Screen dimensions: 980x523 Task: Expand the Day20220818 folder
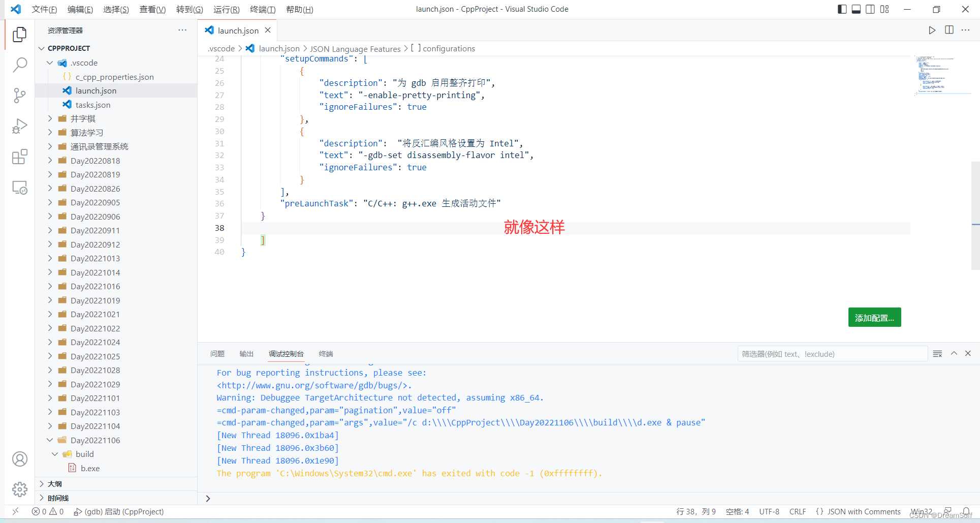click(x=95, y=161)
